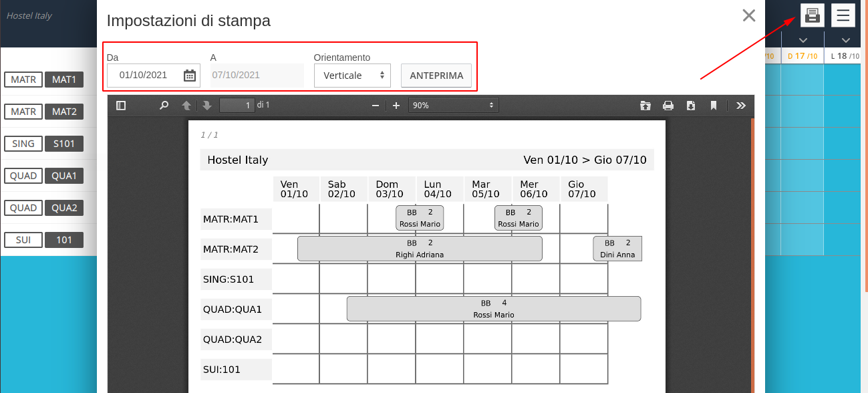
Task: Go to next page in PDF viewer
Action: tap(207, 106)
